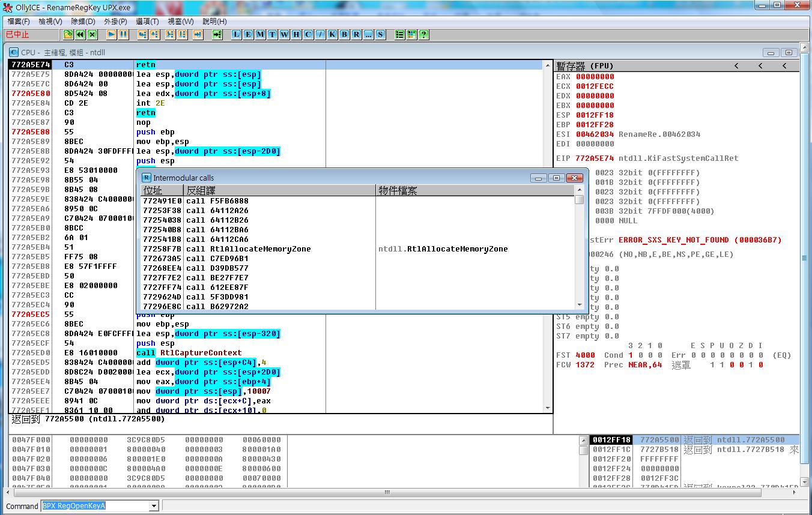Screen dimensions: 812x515
Task: Click the bottom horizontal scrollbar thumb
Action: click(x=387, y=493)
